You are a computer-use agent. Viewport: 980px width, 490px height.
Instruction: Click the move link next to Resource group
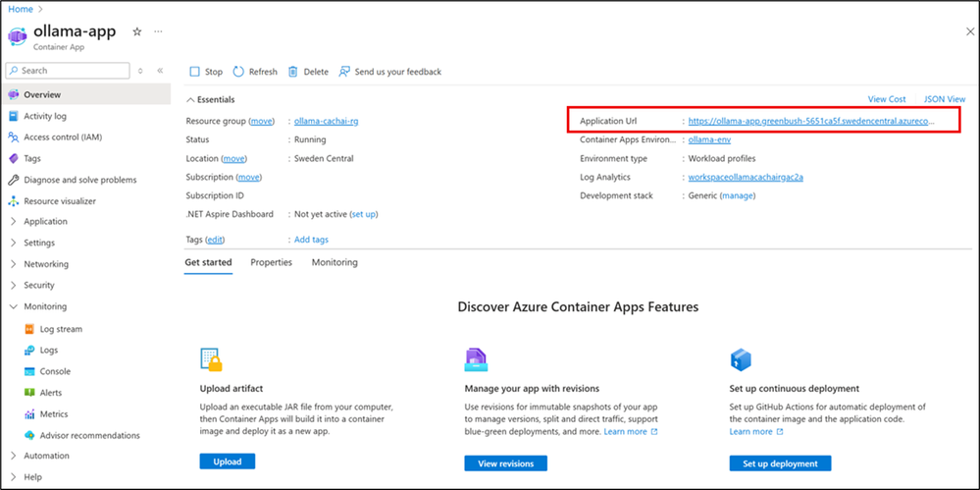coord(261,122)
